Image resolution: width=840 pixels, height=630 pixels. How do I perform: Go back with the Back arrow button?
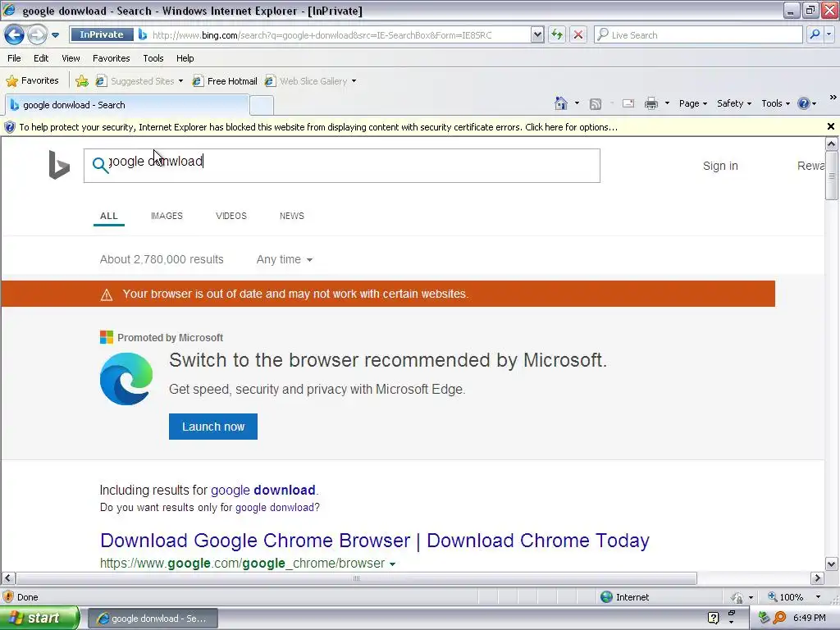point(15,34)
